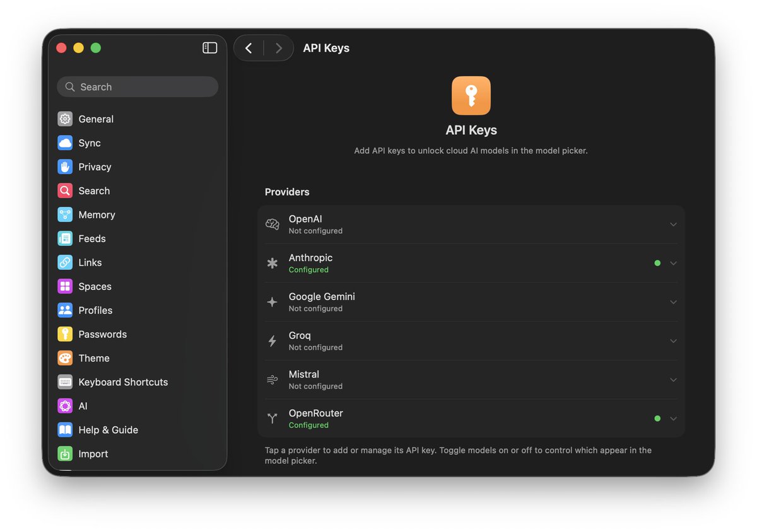
Task: Click the Memory graph icon
Action: pyautogui.click(x=65, y=215)
